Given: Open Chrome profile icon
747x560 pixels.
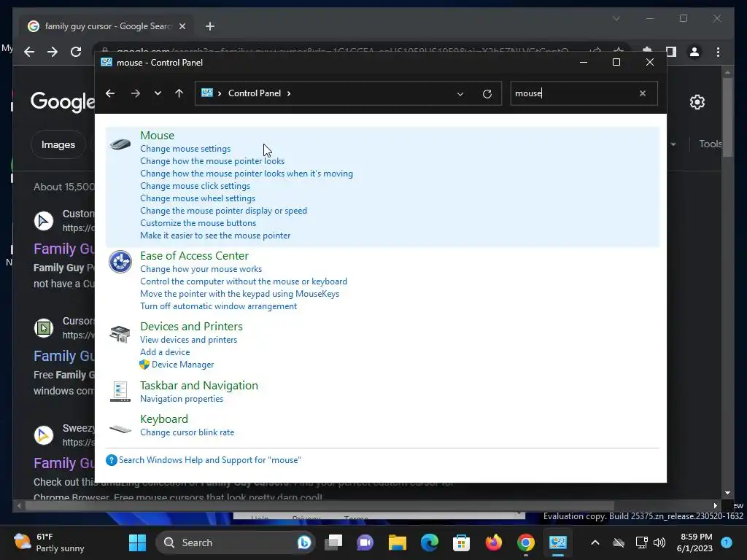Looking at the screenshot, I should click(694, 52).
